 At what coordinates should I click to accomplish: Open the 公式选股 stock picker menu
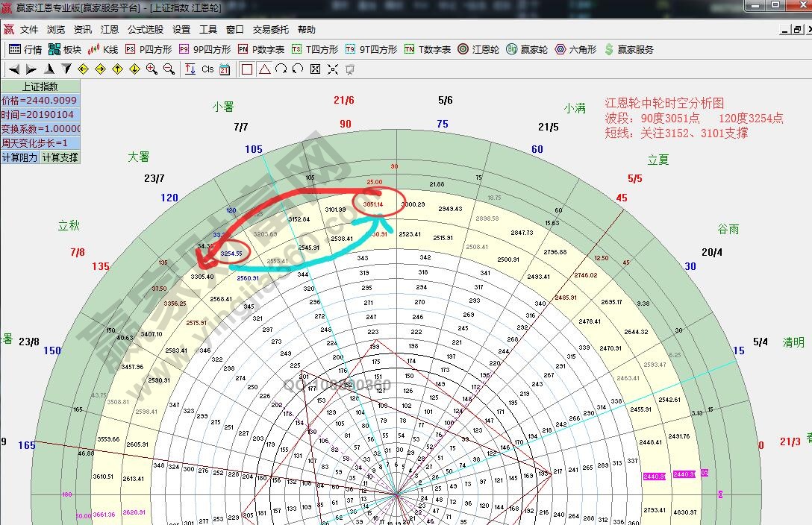(x=143, y=30)
